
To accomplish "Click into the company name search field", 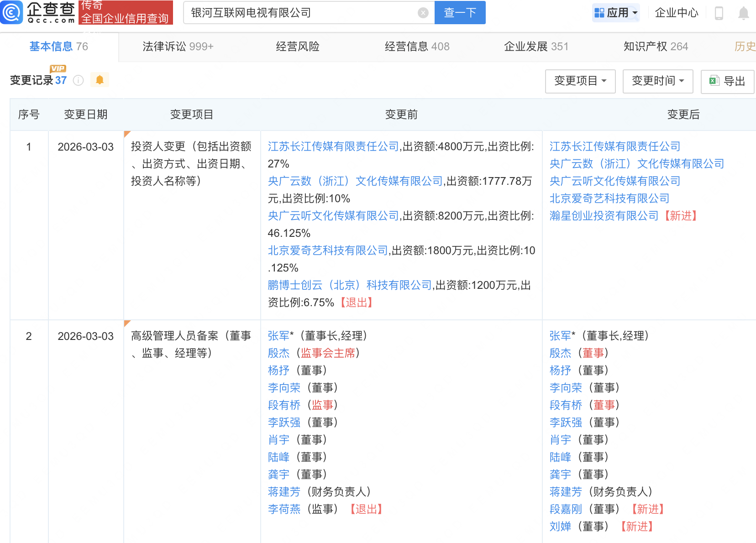I will point(301,13).
